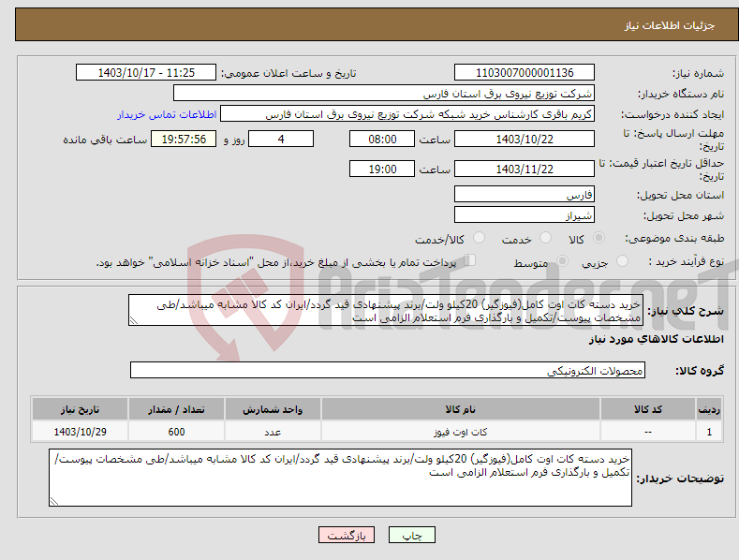Click the نام کالا column header
Image resolution: width=739 pixels, height=560 pixels.
pyautogui.click(x=461, y=409)
